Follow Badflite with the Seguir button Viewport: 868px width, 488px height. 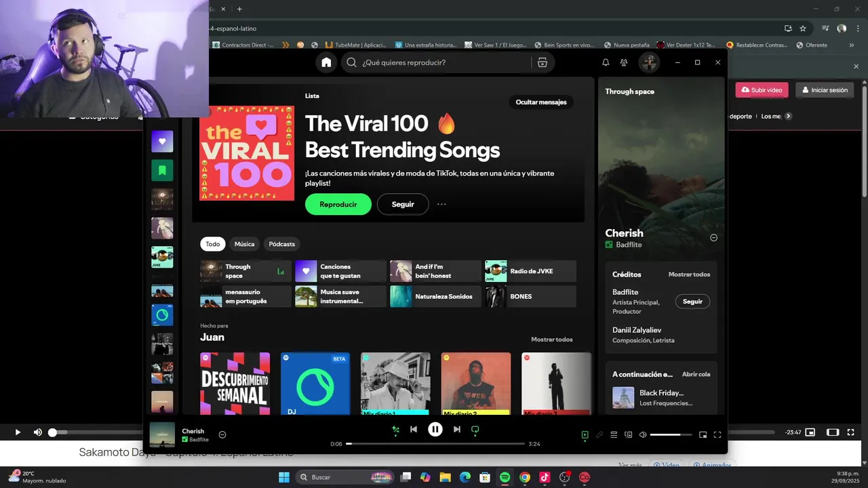(x=692, y=302)
